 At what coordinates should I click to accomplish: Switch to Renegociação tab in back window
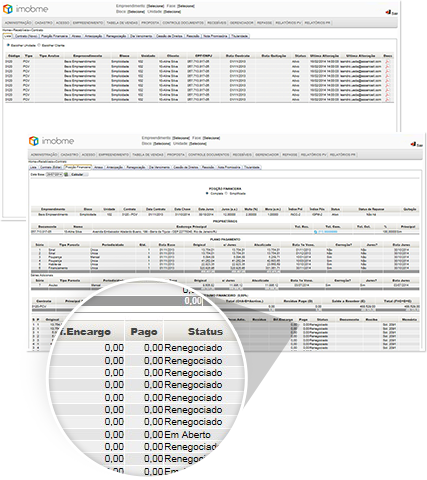coord(116,36)
